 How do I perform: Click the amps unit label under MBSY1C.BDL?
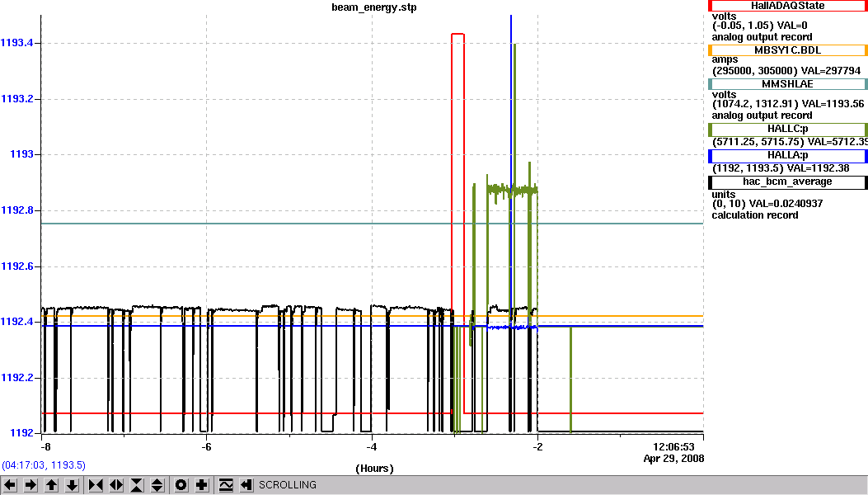tap(725, 59)
